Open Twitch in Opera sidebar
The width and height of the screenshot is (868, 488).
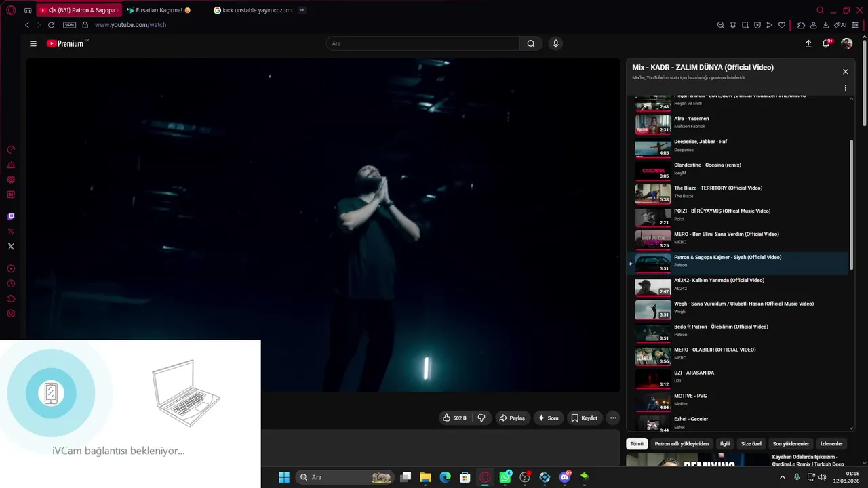click(11, 217)
